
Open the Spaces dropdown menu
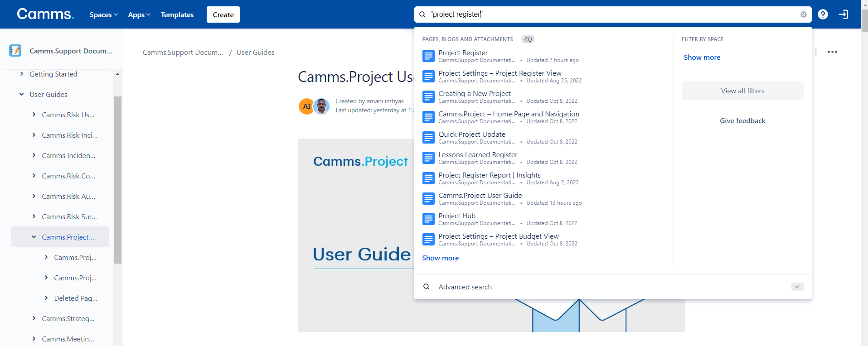pos(103,14)
